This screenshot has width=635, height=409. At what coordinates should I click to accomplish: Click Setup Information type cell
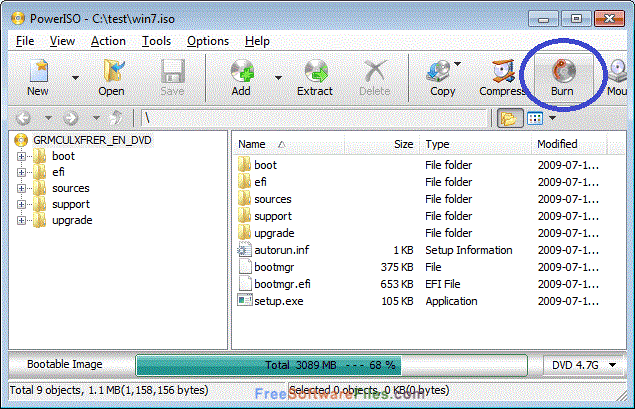(469, 250)
